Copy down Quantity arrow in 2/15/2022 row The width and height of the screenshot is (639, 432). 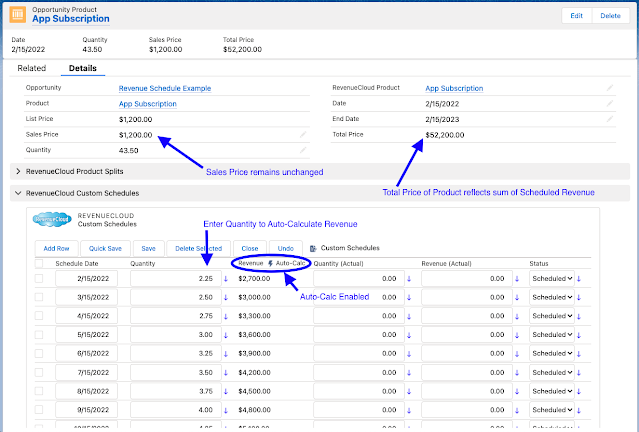(226, 279)
